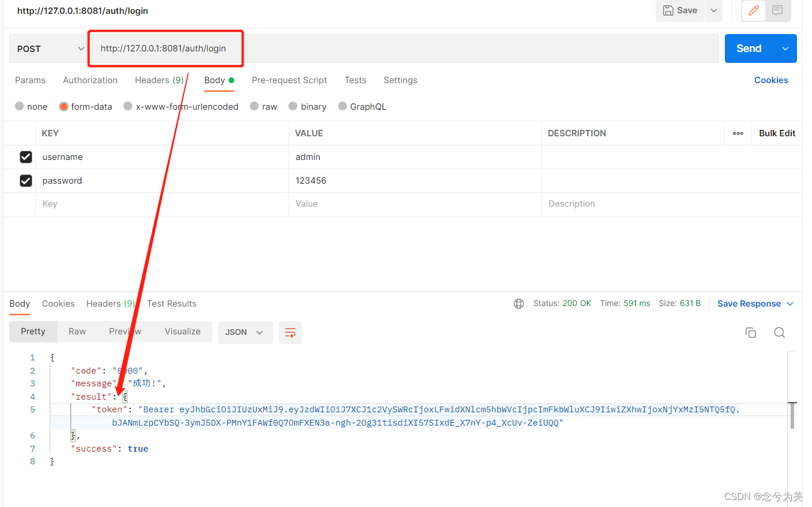Viewport: 812px width, 507px height.
Task: Expand the Send button arrow options
Action: coord(785,49)
